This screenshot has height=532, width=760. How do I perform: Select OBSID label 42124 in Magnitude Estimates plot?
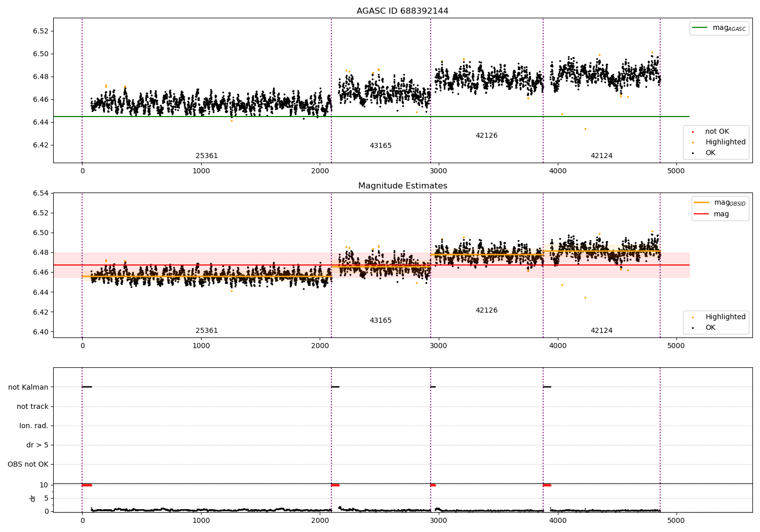tap(601, 331)
